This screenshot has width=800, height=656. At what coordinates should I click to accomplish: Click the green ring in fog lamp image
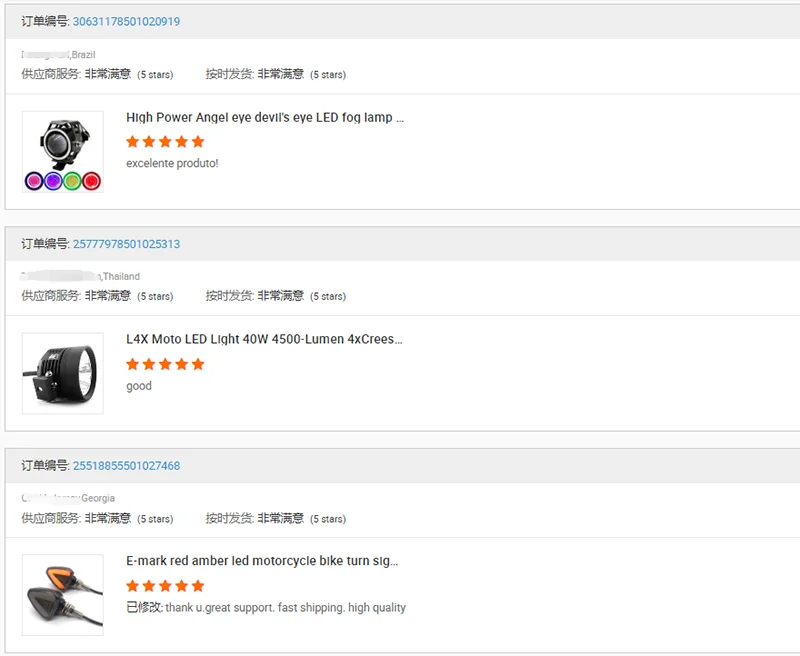tap(72, 181)
